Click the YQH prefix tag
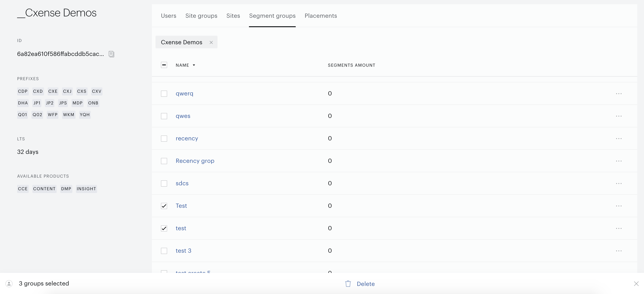This screenshot has width=644, height=294. click(x=85, y=115)
